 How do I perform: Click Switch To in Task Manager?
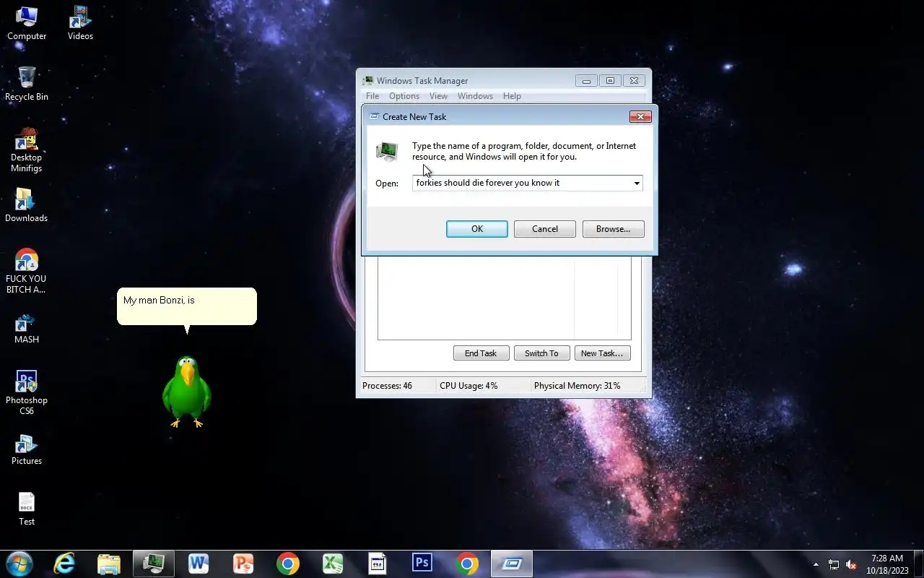(541, 353)
